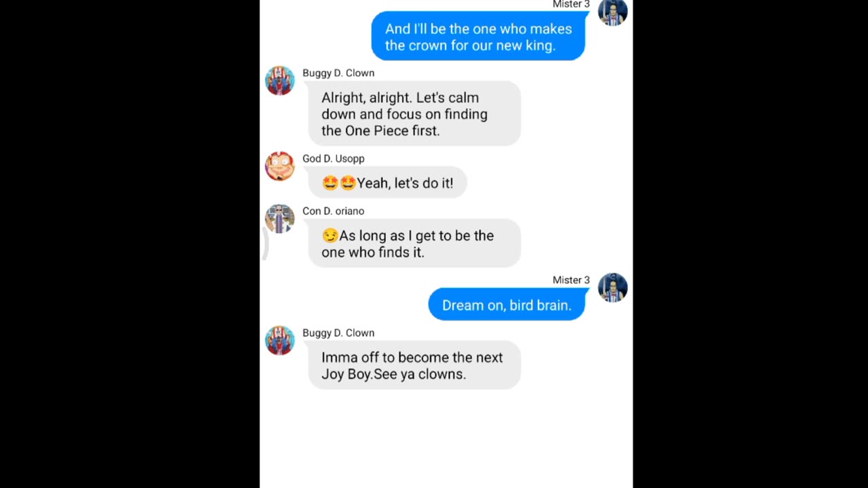This screenshot has height=488, width=868.
Task: Select the 'Yeah, let's do it!' message bubble
Action: coord(387,183)
